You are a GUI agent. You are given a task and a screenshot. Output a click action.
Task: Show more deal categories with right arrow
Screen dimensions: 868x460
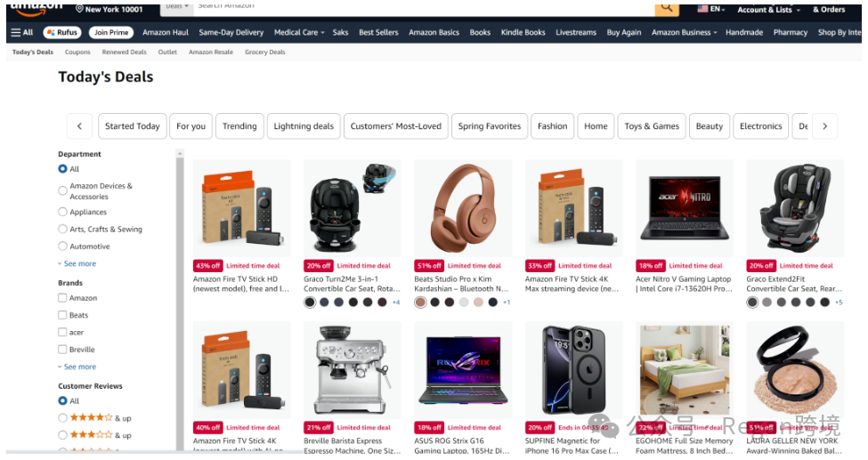pos(824,126)
